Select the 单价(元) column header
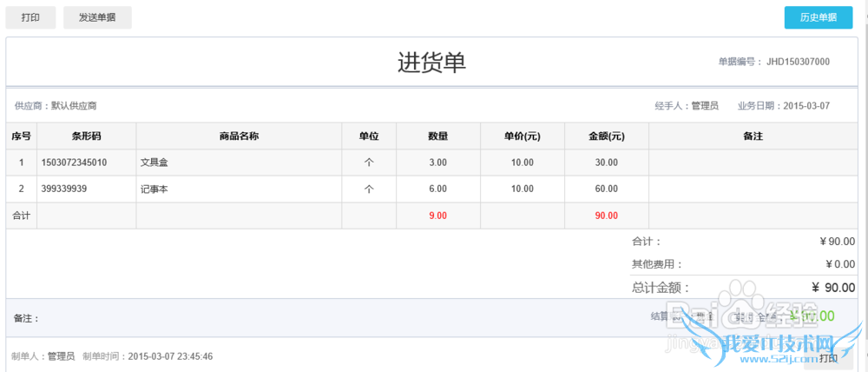 pos(522,136)
